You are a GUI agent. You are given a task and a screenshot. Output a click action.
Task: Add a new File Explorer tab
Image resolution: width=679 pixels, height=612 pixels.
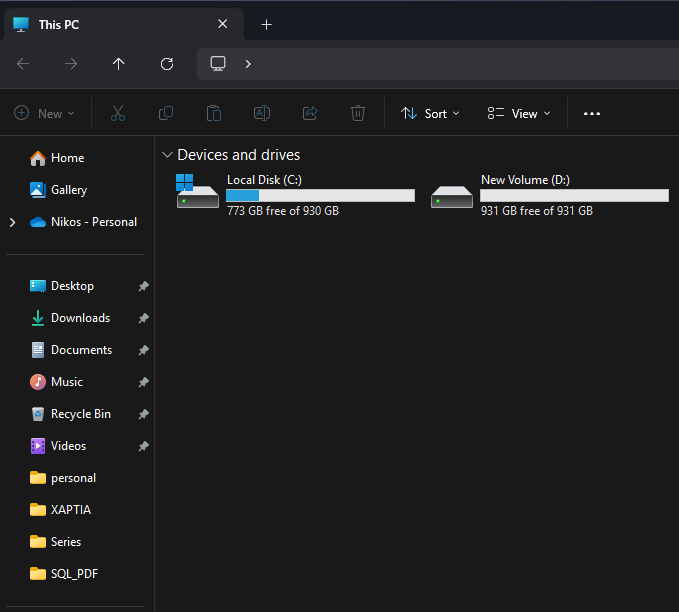pos(267,25)
